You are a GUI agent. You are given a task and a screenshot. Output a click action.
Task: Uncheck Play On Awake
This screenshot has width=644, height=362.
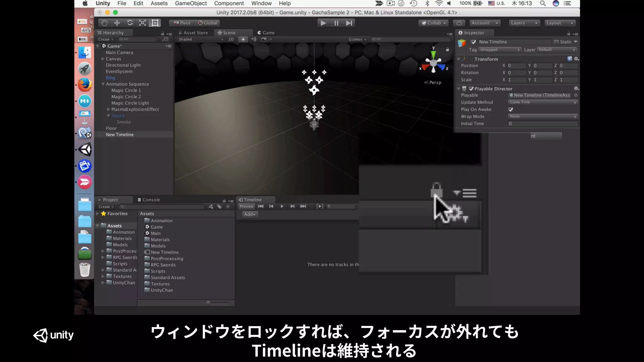coord(511,109)
